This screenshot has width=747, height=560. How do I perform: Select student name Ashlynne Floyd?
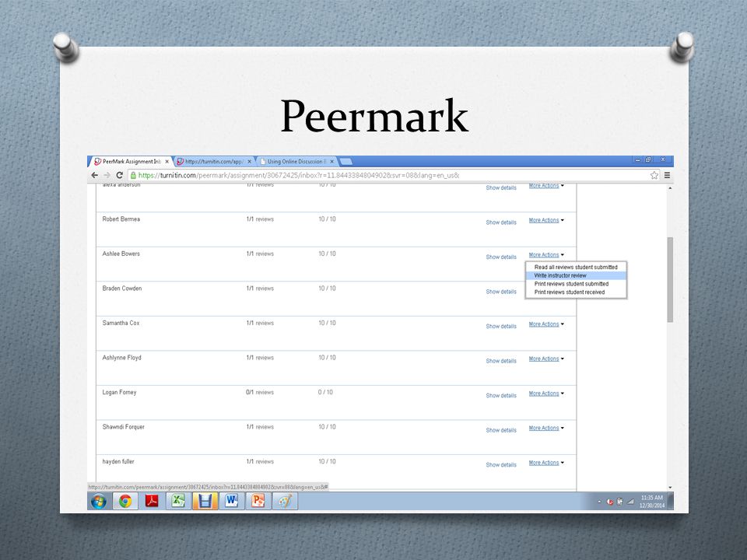(x=121, y=358)
